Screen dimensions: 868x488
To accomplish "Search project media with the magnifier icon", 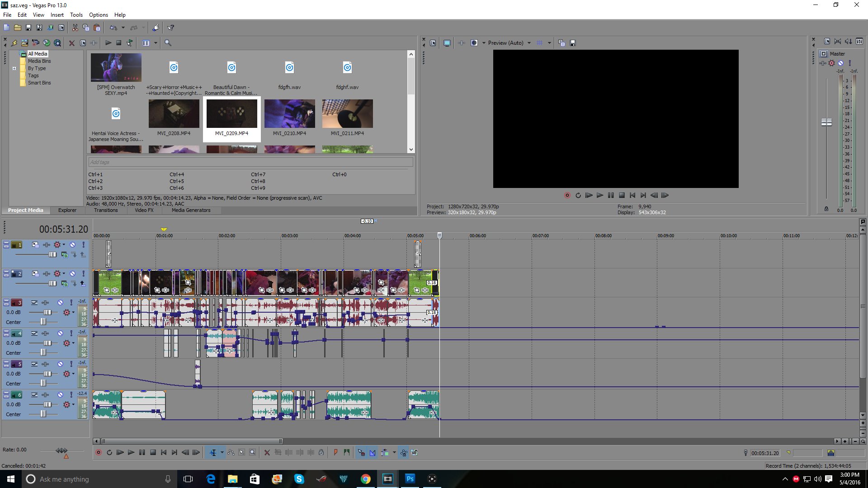I will [168, 43].
